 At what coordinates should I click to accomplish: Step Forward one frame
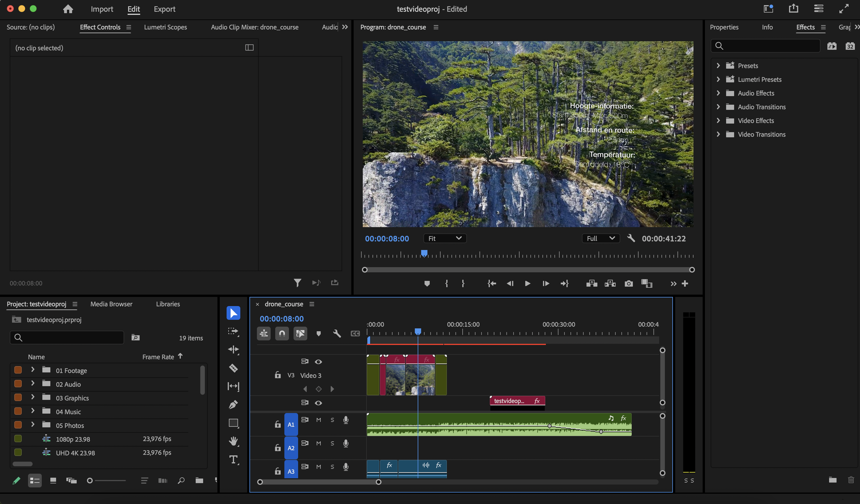(546, 283)
